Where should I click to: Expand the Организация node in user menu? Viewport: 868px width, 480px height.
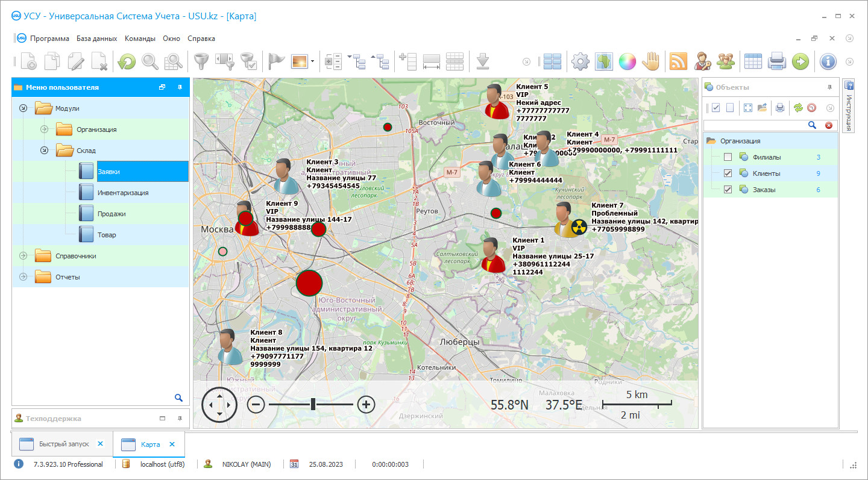pos(44,129)
